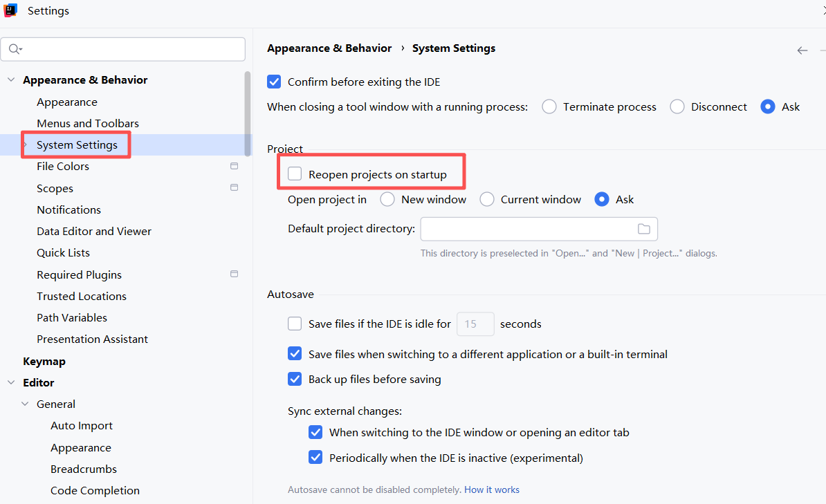Click the back arrow navigation icon
826x504 pixels.
802,50
